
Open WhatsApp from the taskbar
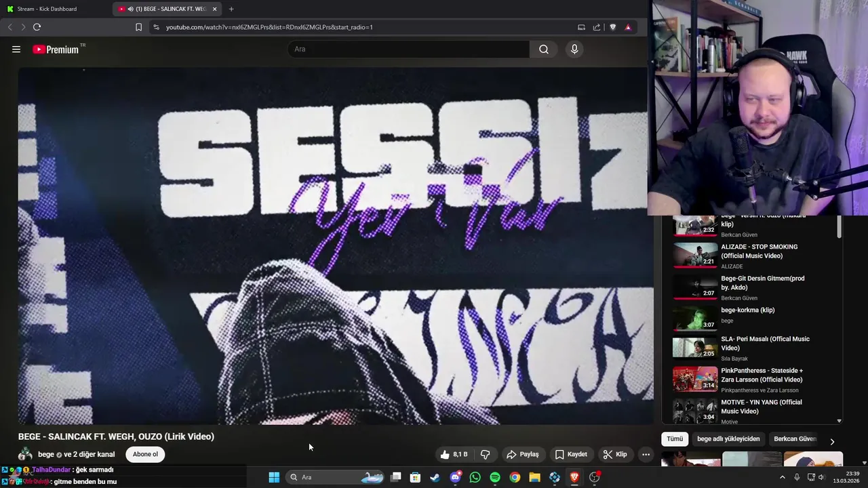(x=475, y=477)
